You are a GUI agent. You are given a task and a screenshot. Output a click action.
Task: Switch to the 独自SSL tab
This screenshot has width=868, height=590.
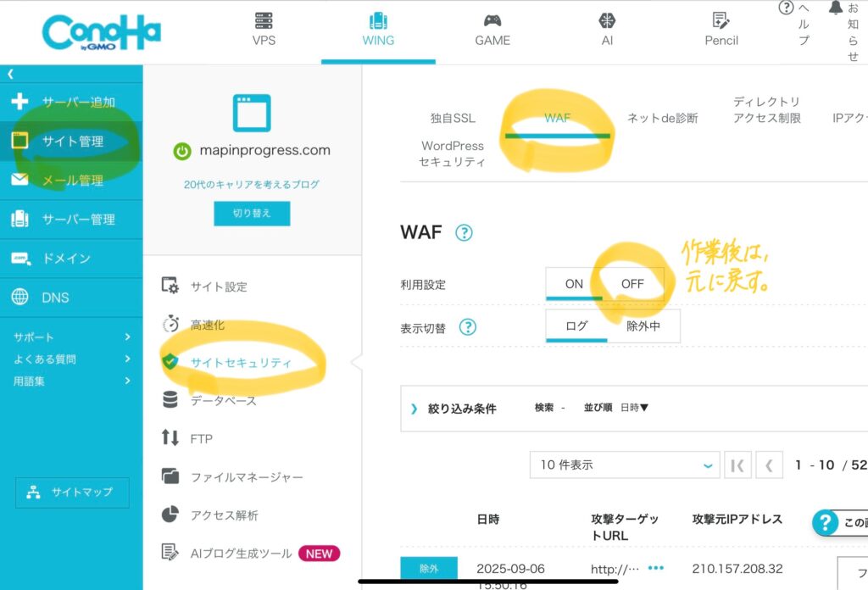point(453,118)
